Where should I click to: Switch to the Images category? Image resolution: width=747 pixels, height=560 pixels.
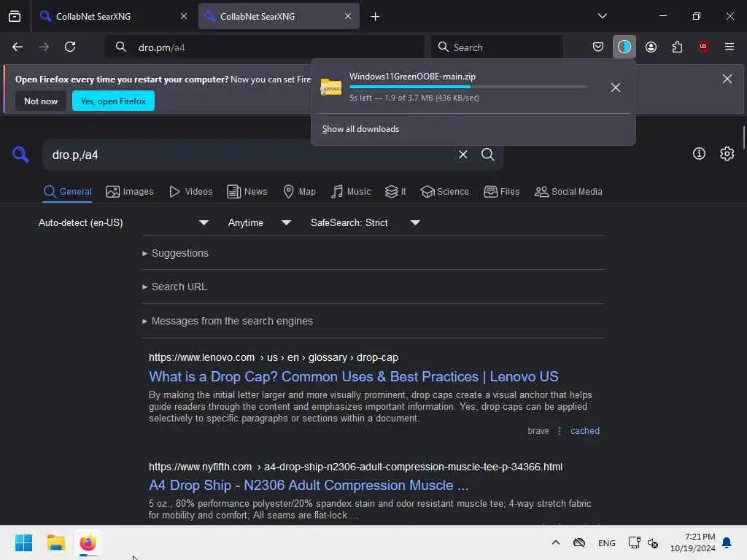pyautogui.click(x=130, y=192)
